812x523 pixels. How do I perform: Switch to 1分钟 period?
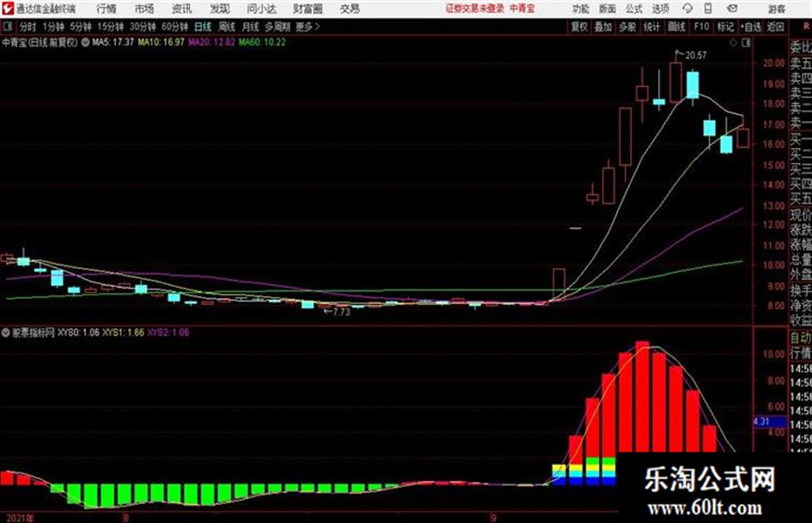click(x=53, y=27)
